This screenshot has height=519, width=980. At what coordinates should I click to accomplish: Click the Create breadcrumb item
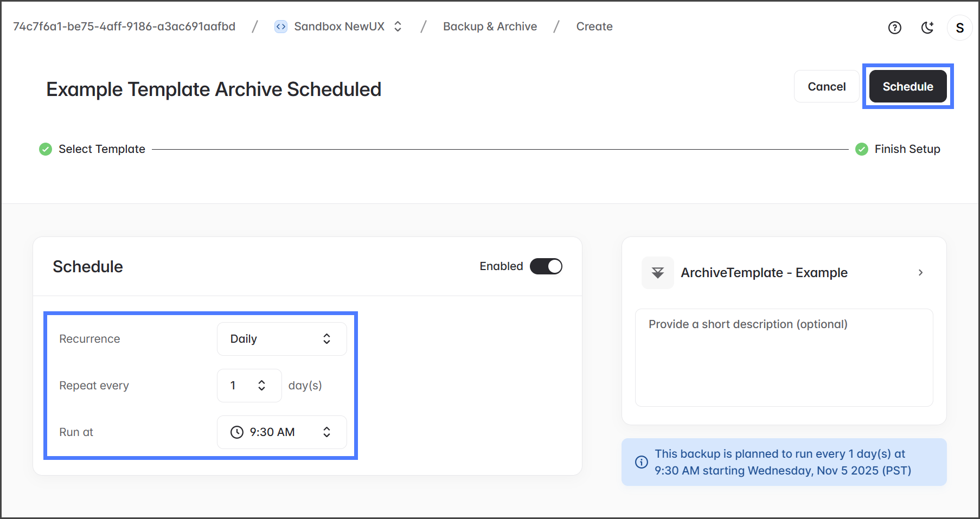point(594,27)
